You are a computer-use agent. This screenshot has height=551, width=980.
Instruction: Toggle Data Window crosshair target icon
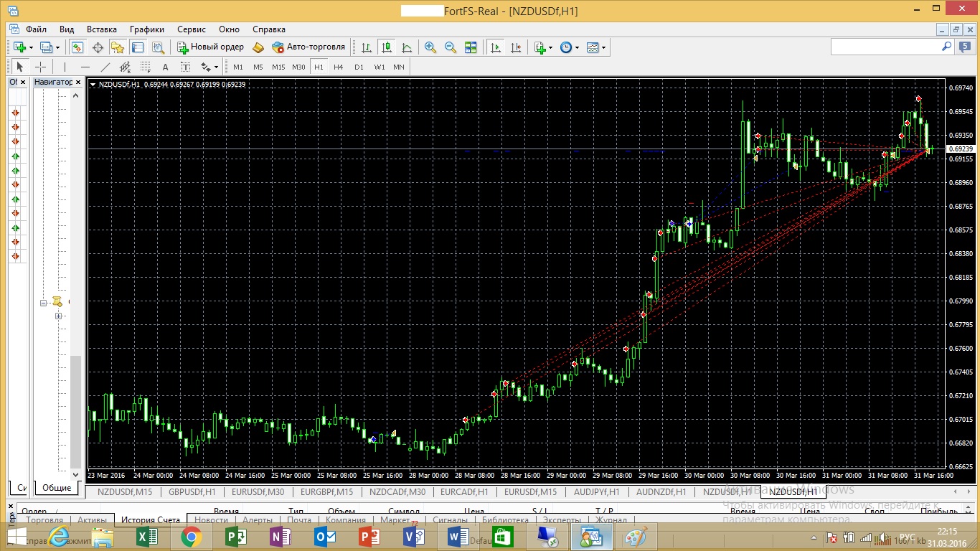(98, 47)
